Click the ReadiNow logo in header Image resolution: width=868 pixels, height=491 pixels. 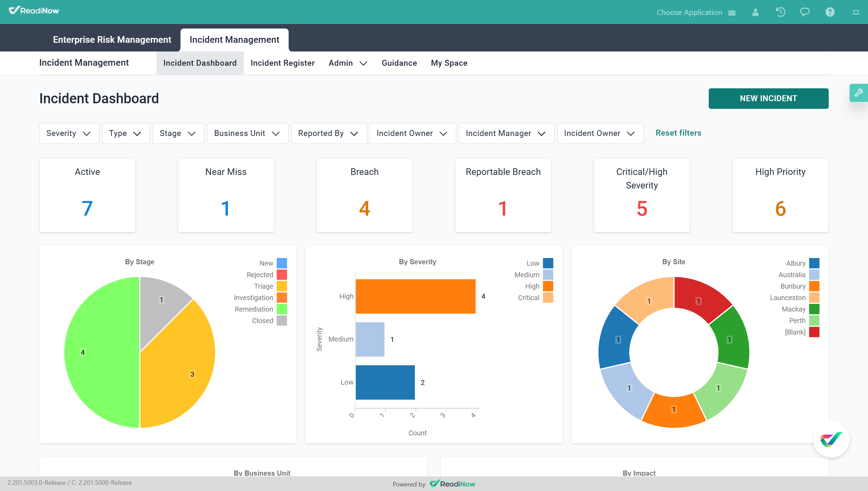34,11
